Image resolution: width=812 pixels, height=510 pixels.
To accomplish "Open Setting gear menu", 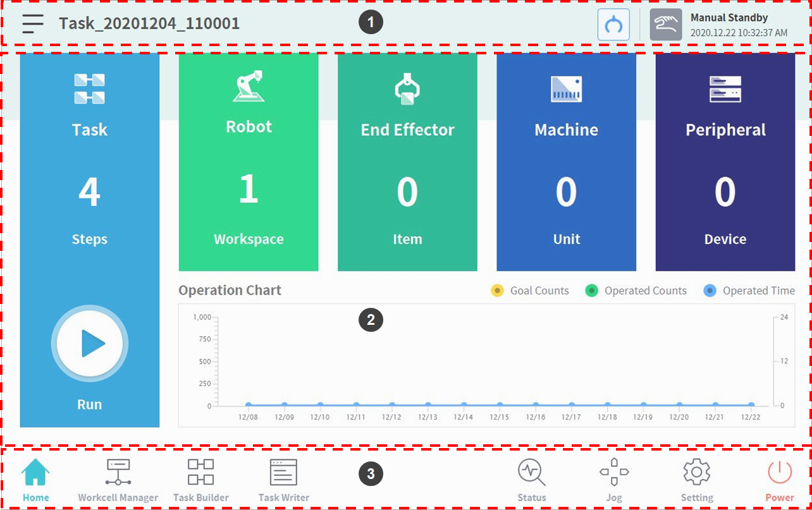I will [697, 480].
